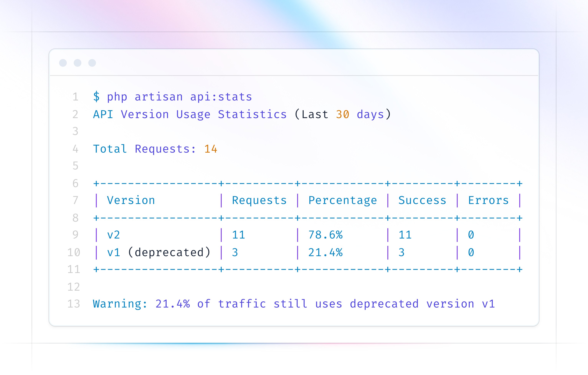This screenshot has height=375, width=588.
Task: Click the v2 row in the table
Action: (x=114, y=235)
